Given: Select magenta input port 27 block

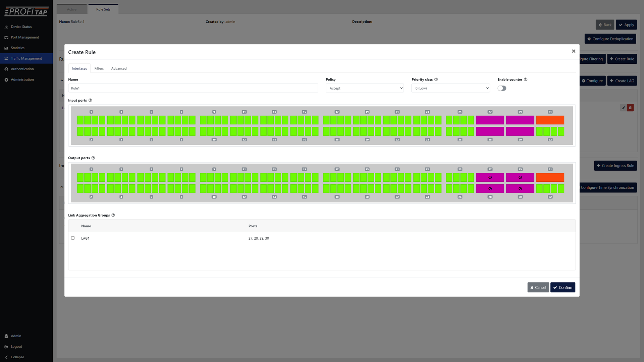Looking at the screenshot, I should [x=490, y=120].
